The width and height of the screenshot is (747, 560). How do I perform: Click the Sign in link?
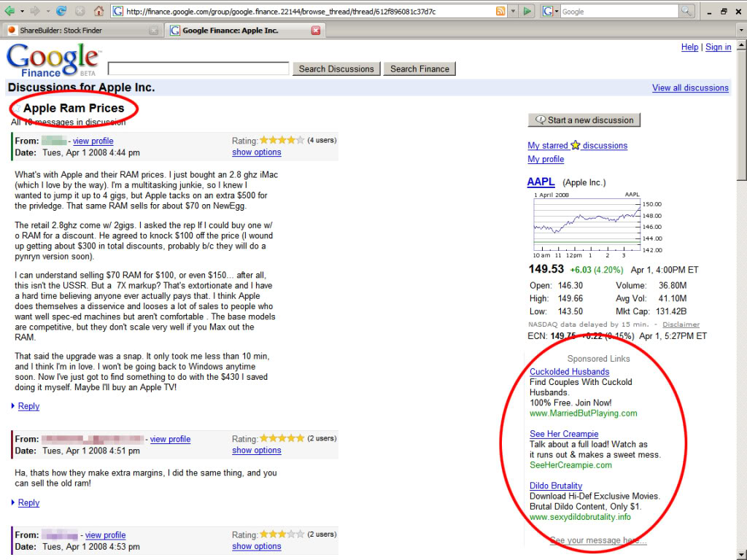(x=718, y=47)
